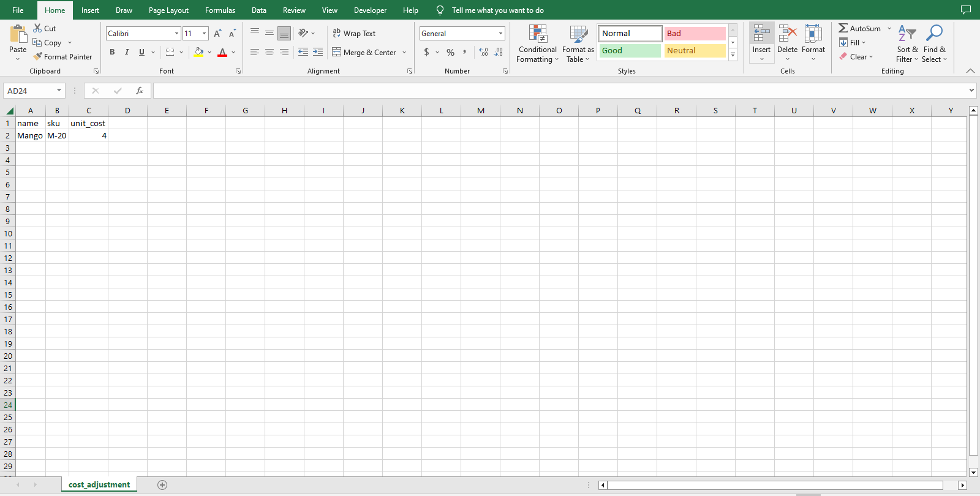Screen dimensions: 980x496
Task: Click the Insert Function fx icon
Action: coord(140,91)
